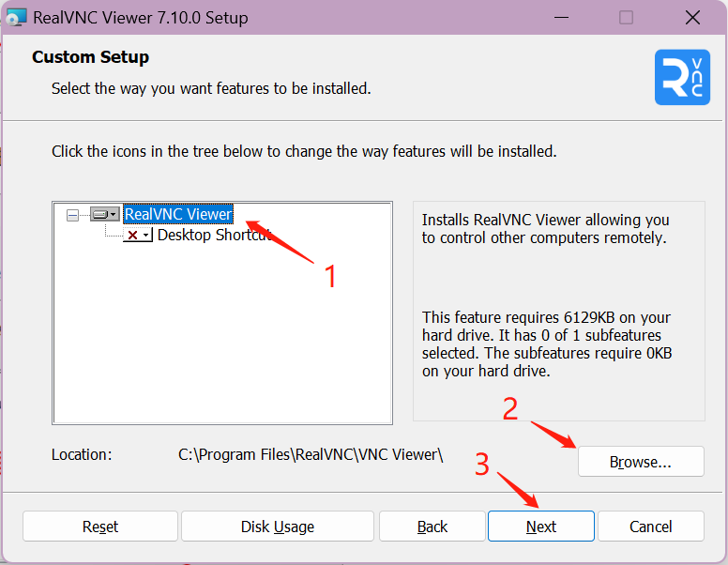The width and height of the screenshot is (728, 565).
Task: Open the RealVNC Viewer feature install-state dropdown
Action: 104,214
